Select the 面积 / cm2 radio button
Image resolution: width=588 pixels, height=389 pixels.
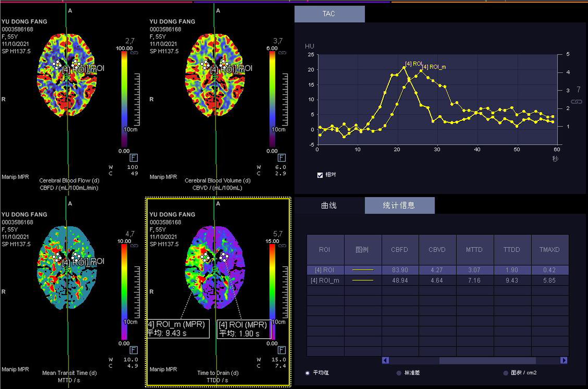tap(505, 373)
